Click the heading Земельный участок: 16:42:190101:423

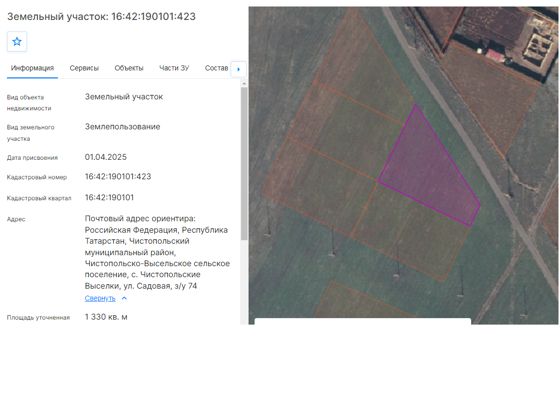(x=101, y=16)
